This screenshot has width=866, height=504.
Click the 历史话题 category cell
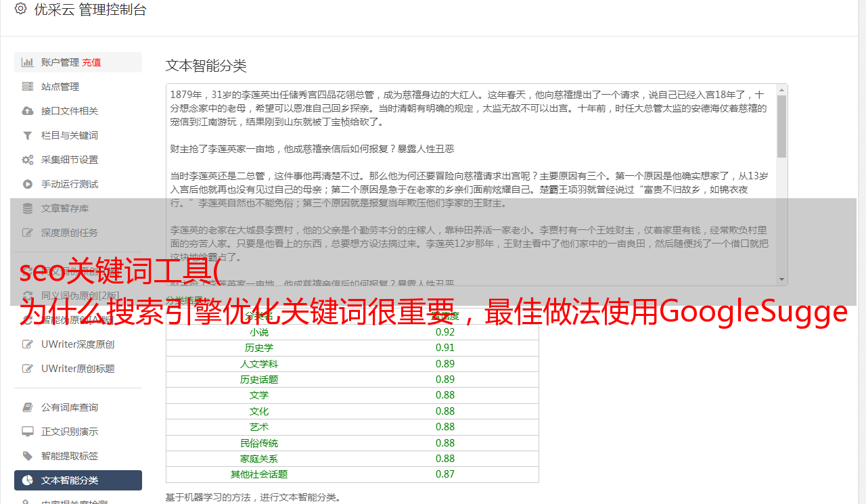(x=259, y=380)
